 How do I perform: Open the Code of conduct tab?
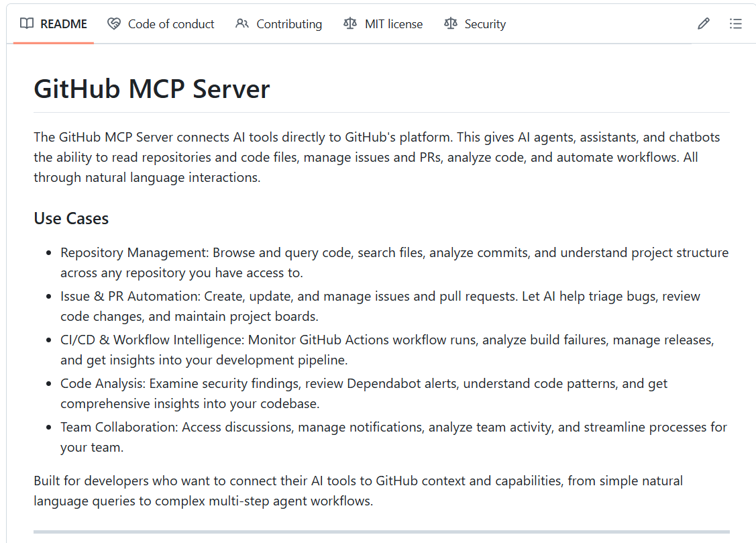pos(160,24)
